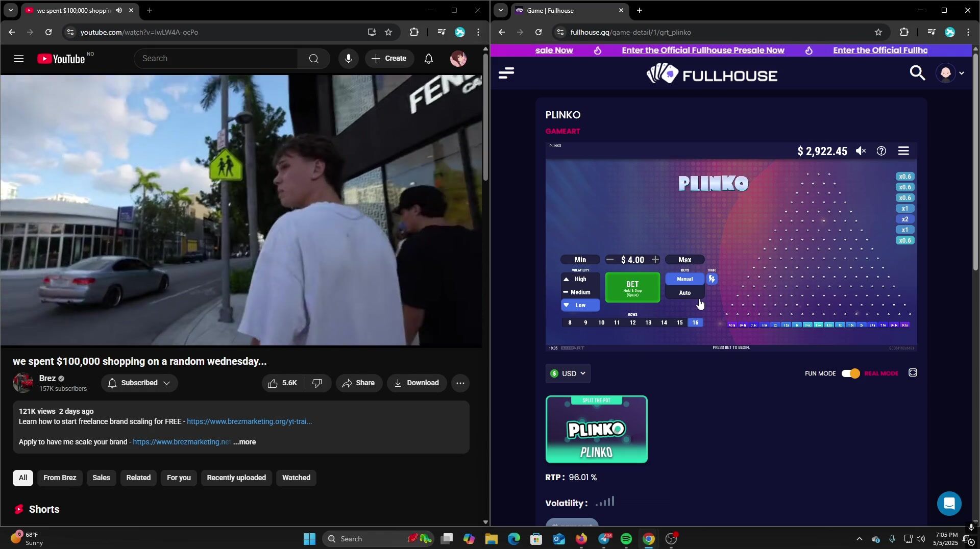Choose 12 rows in Plinko
Screen dimensions: 980x549
point(632,322)
